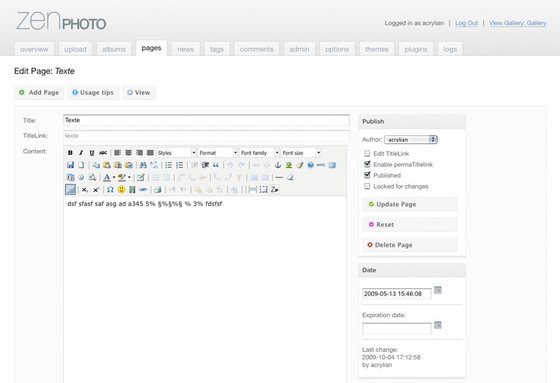
Task: Go to the albums tab
Action: tap(114, 49)
